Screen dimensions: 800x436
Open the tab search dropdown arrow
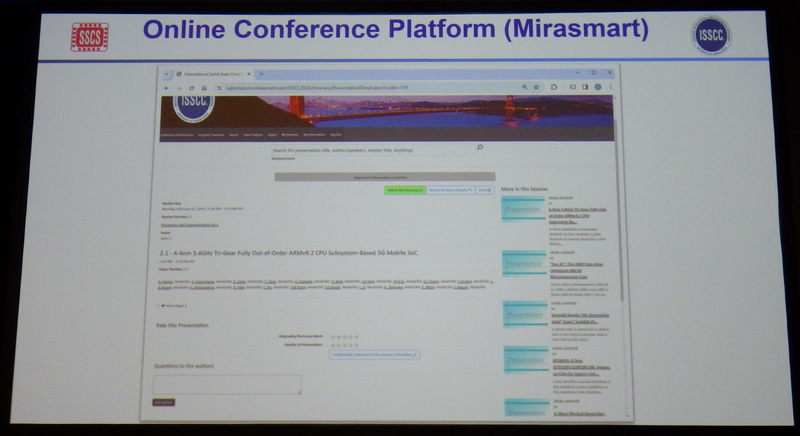coord(166,74)
